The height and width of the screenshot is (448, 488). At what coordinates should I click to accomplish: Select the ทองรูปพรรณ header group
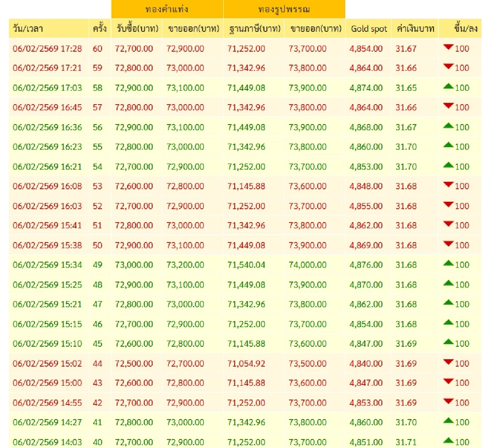click(284, 9)
